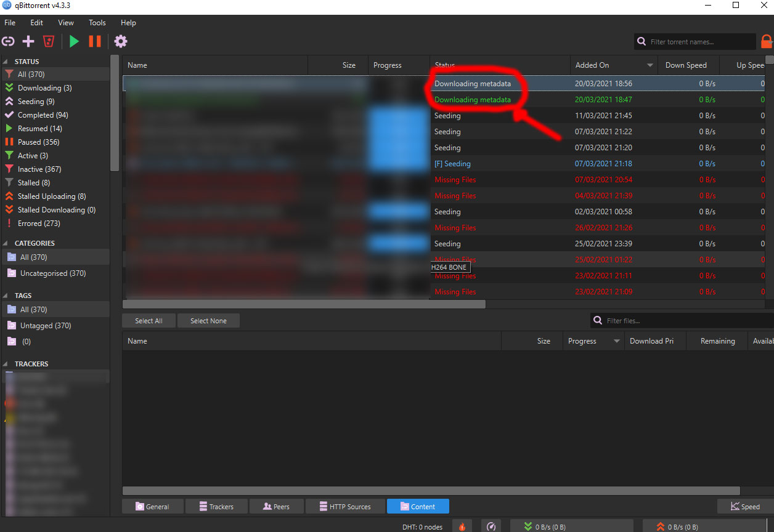Select the Stalled (8) filter

point(55,183)
